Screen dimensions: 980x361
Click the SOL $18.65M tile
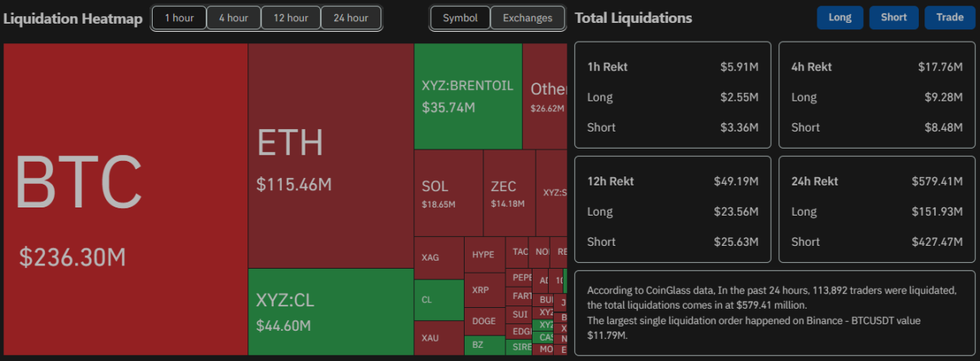[x=448, y=193]
